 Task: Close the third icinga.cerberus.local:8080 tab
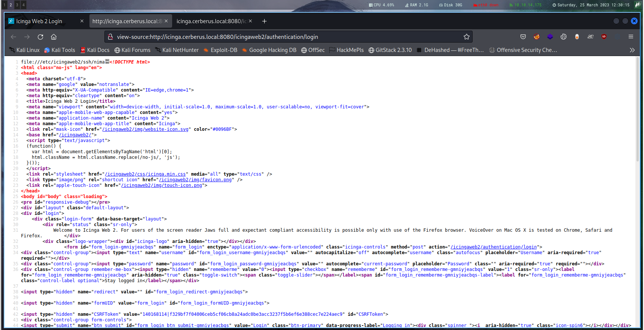[x=250, y=21]
